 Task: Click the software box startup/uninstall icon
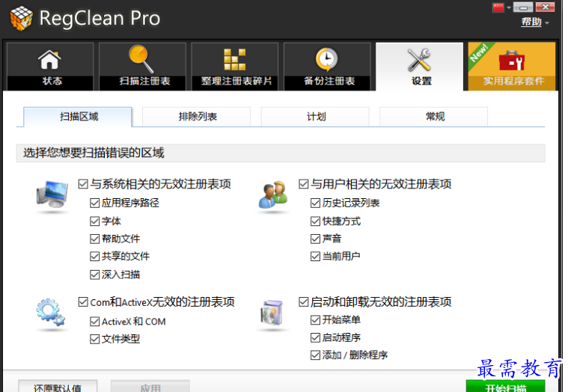272,313
